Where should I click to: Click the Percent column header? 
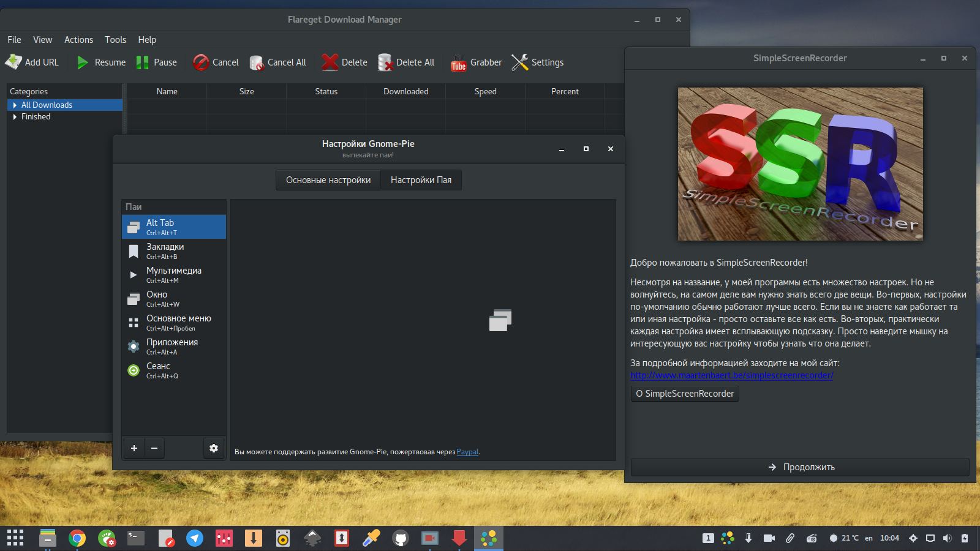[x=565, y=91]
